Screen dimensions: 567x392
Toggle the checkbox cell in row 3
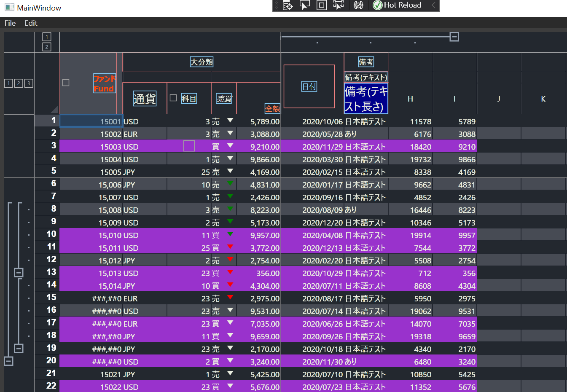(189, 146)
